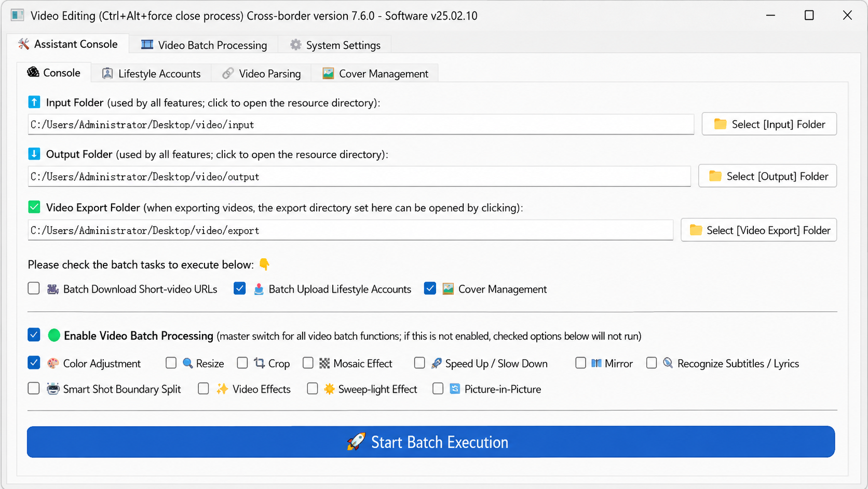Click the folder icon in Select [Output] Folder button
The image size is (868, 489).
click(715, 176)
